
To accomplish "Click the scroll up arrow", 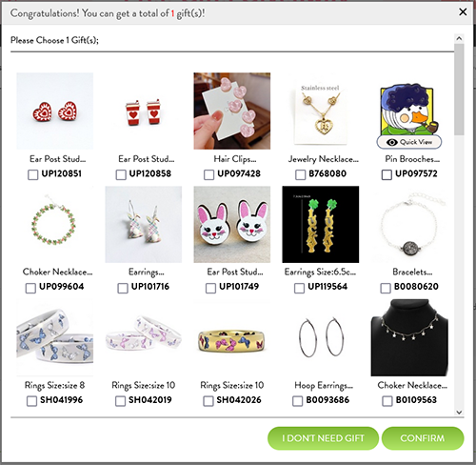I will (x=459, y=38).
